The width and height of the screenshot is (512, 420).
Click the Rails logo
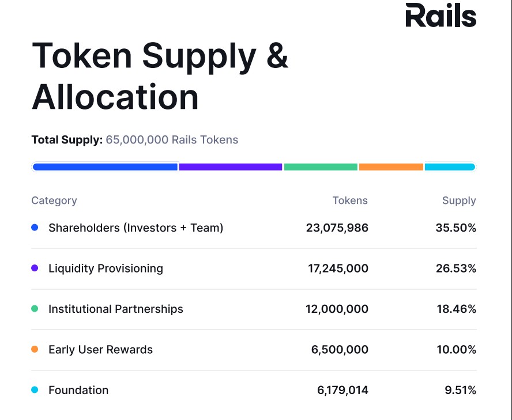tap(441, 16)
